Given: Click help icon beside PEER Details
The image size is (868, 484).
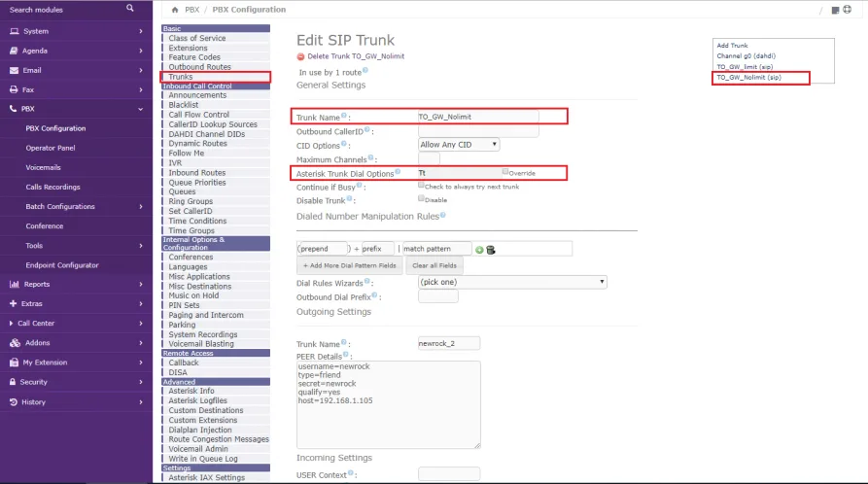Looking at the screenshot, I should pyautogui.click(x=346, y=355).
